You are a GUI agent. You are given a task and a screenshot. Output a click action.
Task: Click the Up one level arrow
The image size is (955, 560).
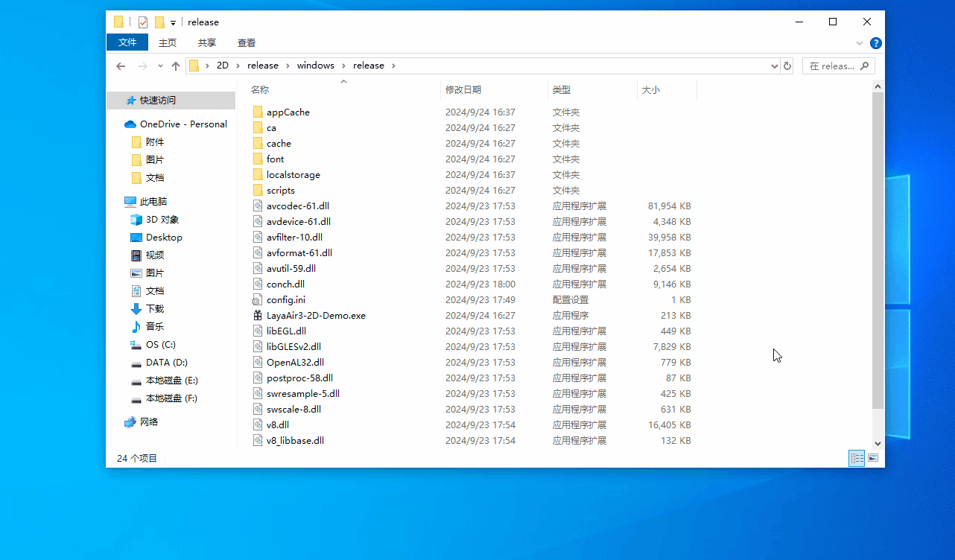pyautogui.click(x=176, y=66)
